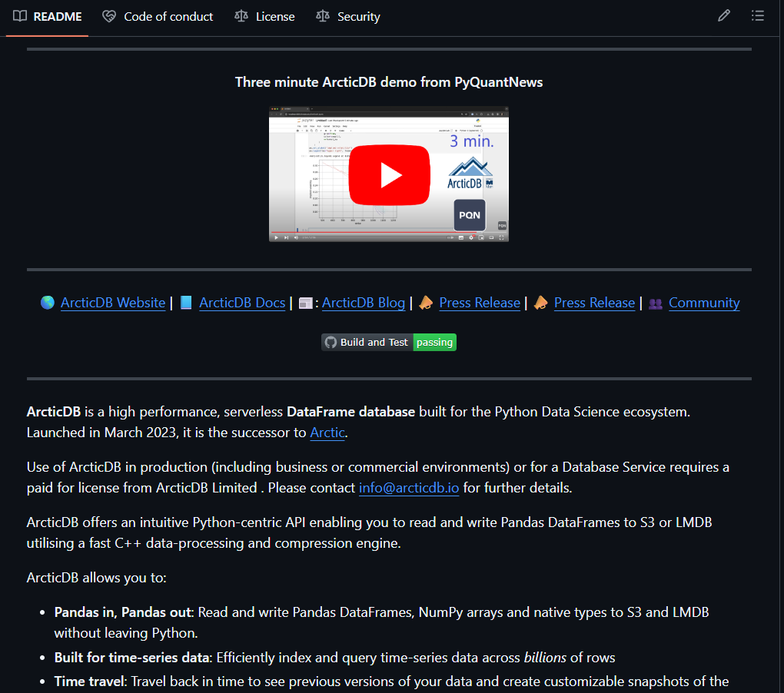Click the people icon beside Community
Screen dimensions: 784x693
pos(656,303)
